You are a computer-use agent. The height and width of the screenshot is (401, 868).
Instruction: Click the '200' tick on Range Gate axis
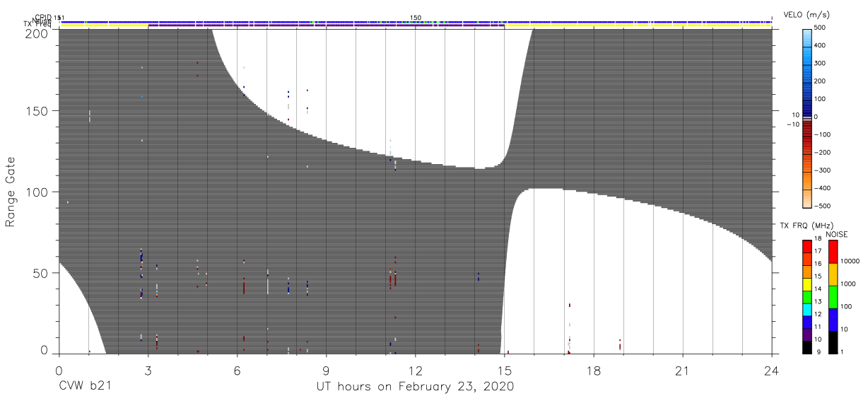[x=37, y=33]
